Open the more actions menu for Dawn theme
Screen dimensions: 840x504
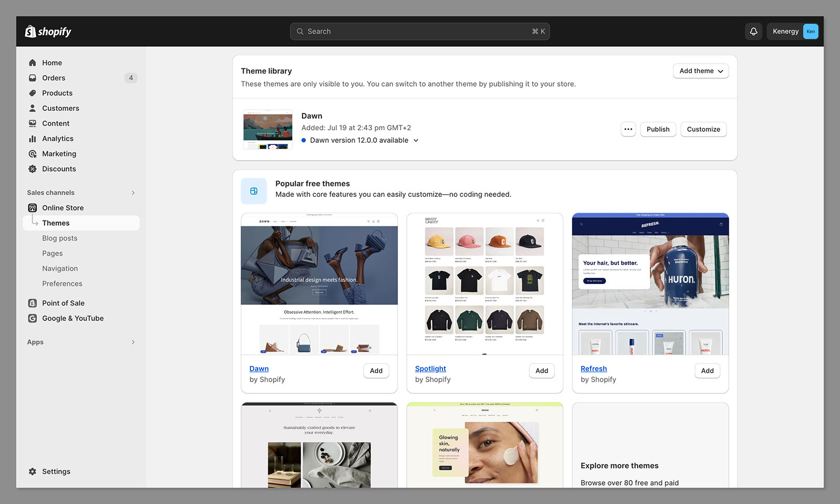[628, 129]
